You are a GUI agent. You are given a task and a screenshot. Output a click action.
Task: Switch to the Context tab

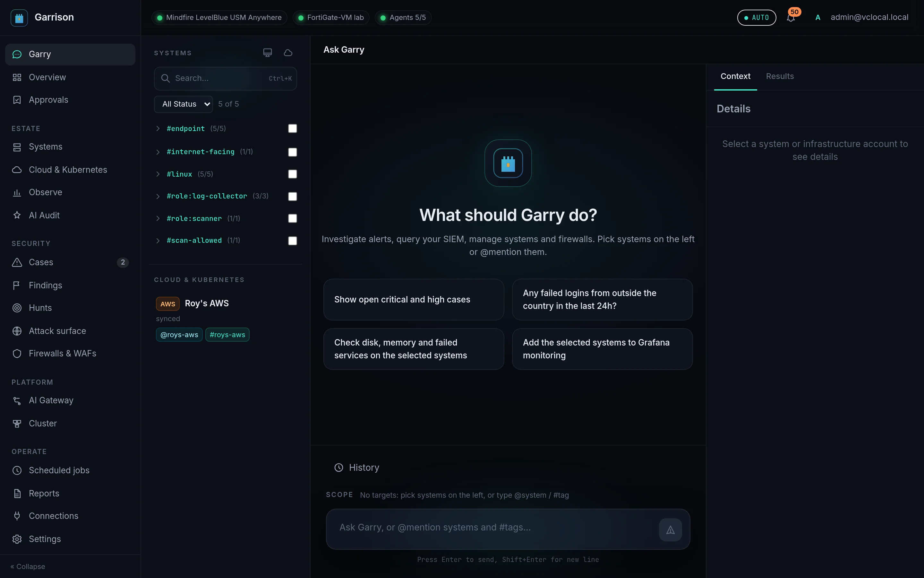pyautogui.click(x=735, y=76)
